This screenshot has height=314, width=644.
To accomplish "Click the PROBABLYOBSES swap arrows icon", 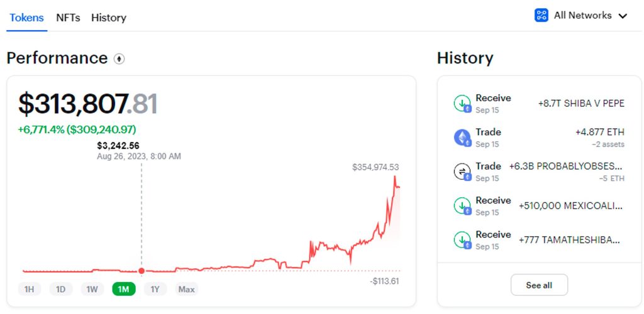I will pyautogui.click(x=462, y=171).
